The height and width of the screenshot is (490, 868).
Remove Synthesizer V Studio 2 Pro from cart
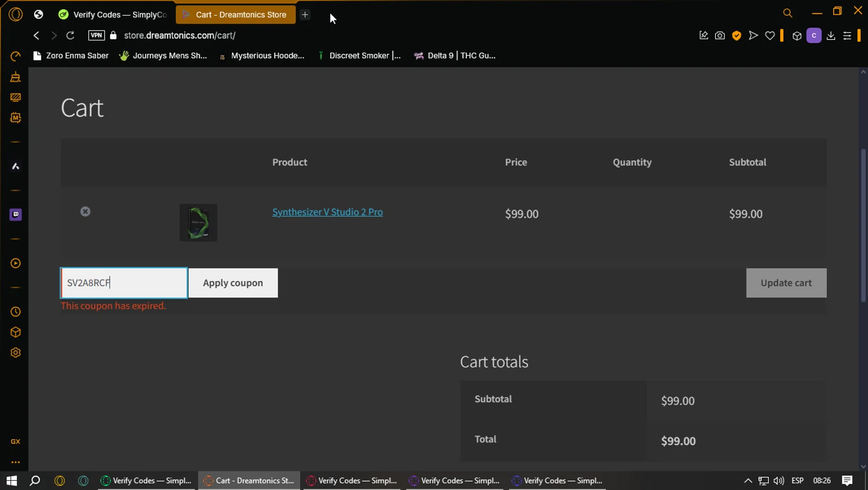(85, 212)
